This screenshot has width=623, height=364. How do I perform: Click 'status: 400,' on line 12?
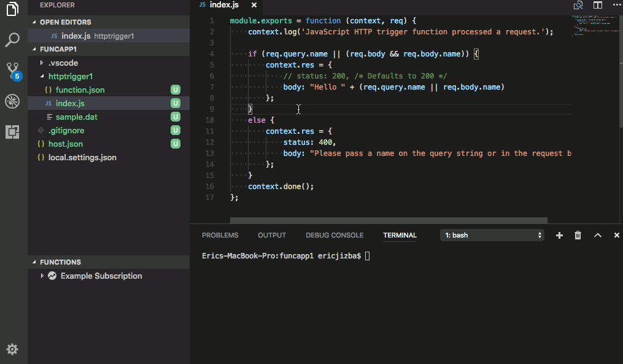tap(309, 142)
